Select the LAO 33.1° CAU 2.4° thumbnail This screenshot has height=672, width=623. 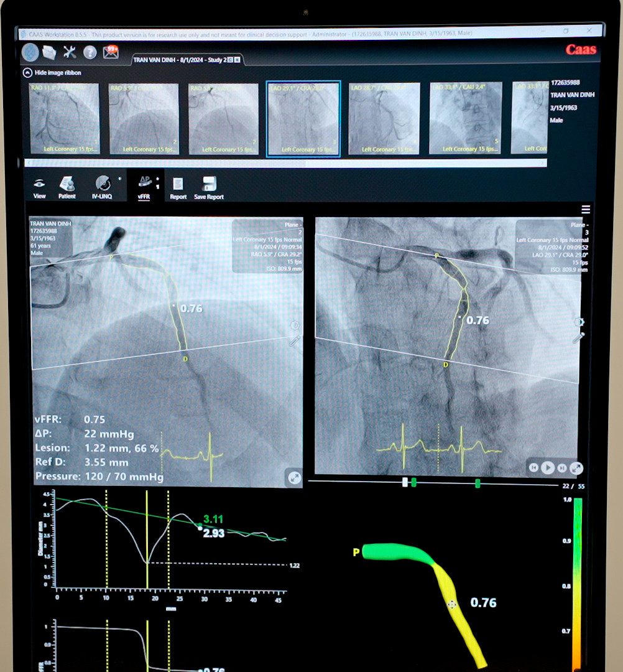coord(465,118)
